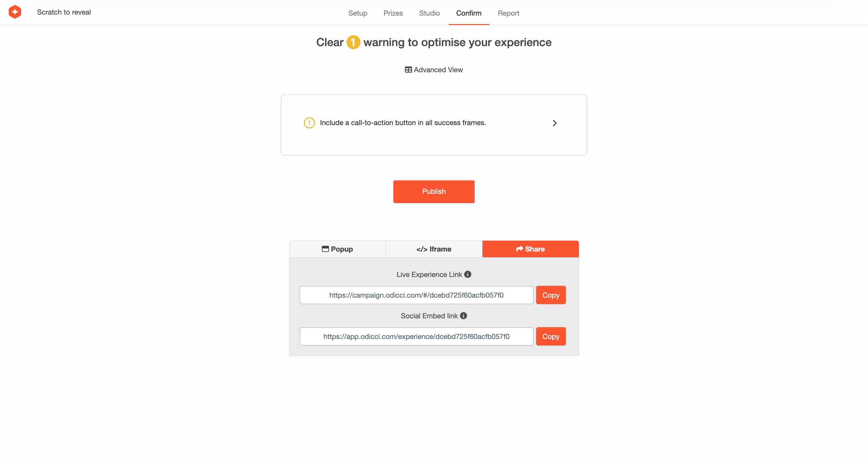Open the Setup tab

[x=358, y=13]
